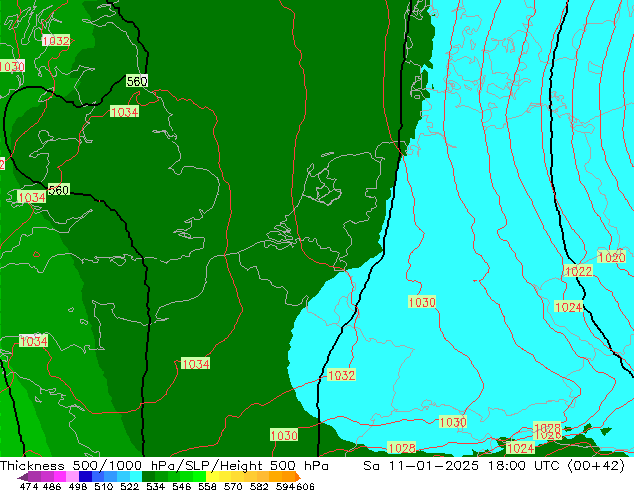Click the '1030' label partly cut off at the left edge
This screenshot has width=634, height=490.
(x=12, y=66)
